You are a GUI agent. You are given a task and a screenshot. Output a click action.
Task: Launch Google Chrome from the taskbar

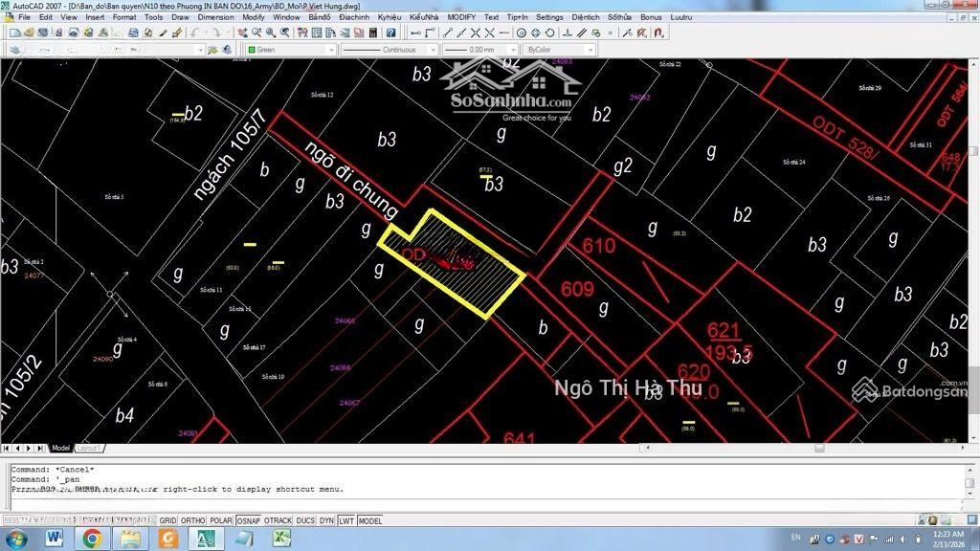(92, 538)
